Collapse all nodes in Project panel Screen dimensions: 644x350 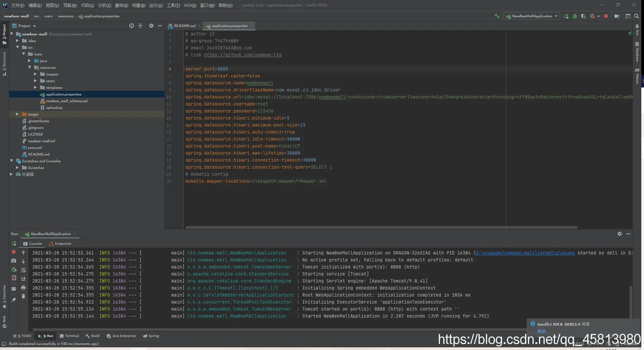tap(140, 26)
